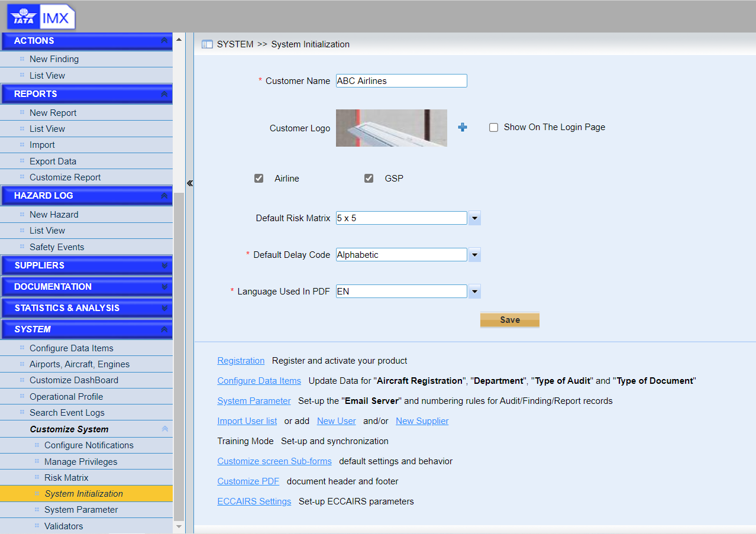Click the Customer Name input field
The image size is (756, 534).
point(401,81)
